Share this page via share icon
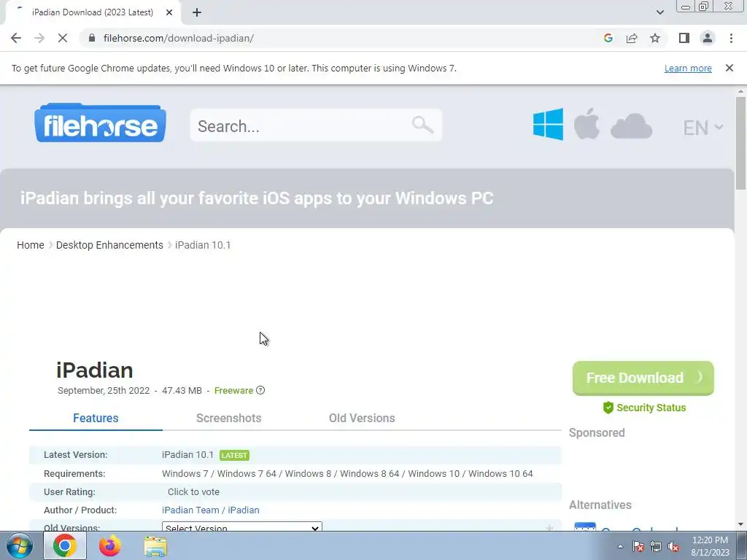The image size is (747, 560). [632, 38]
